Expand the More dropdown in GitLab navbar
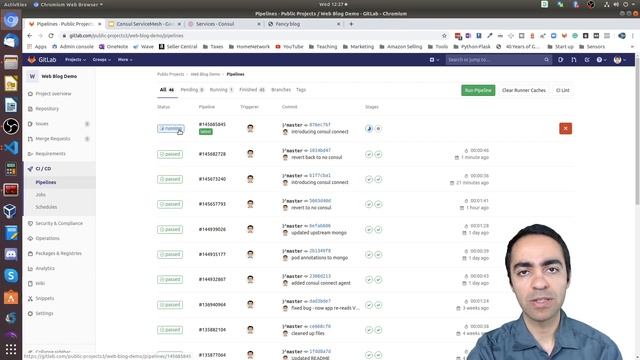 (x=124, y=60)
